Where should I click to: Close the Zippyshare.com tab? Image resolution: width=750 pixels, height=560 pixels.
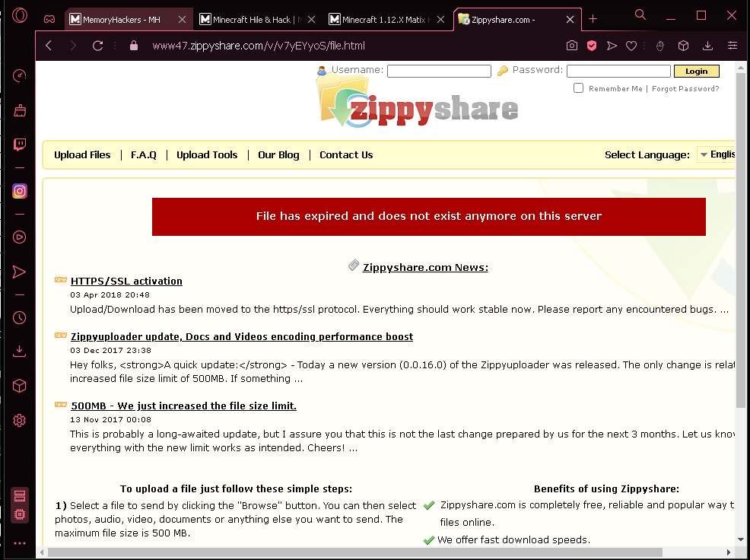pos(570,20)
